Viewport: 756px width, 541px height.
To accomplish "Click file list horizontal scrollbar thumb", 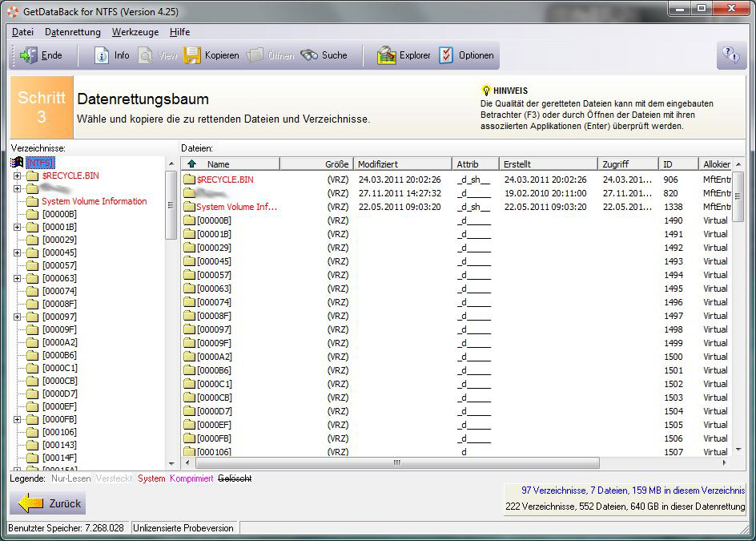I will tap(396, 462).
